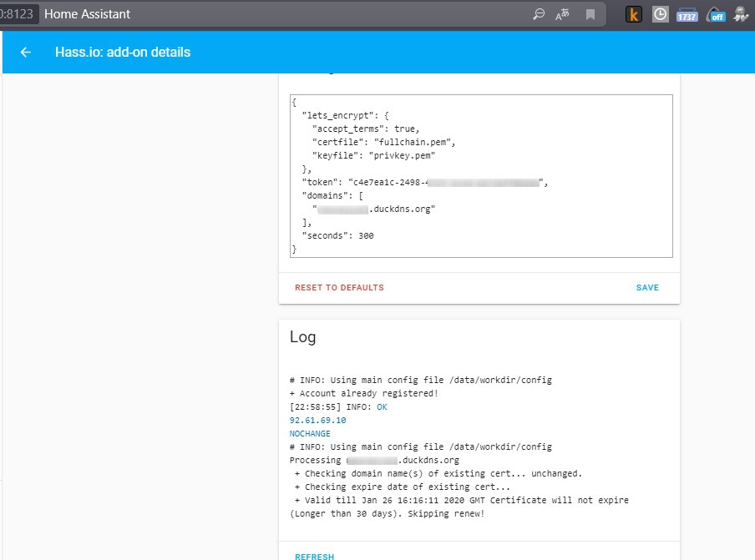This screenshot has width=755, height=560.
Task: Click SAVE to store the add-on config
Action: tap(647, 288)
